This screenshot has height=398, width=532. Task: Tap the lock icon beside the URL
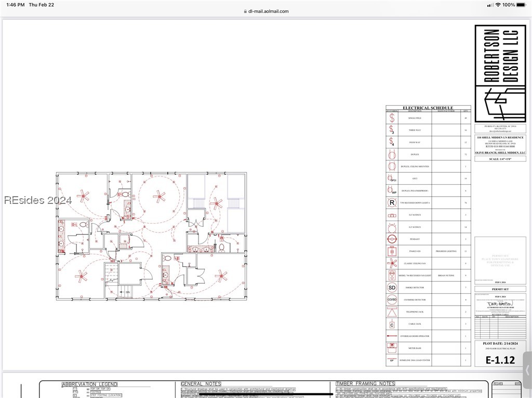tap(245, 11)
